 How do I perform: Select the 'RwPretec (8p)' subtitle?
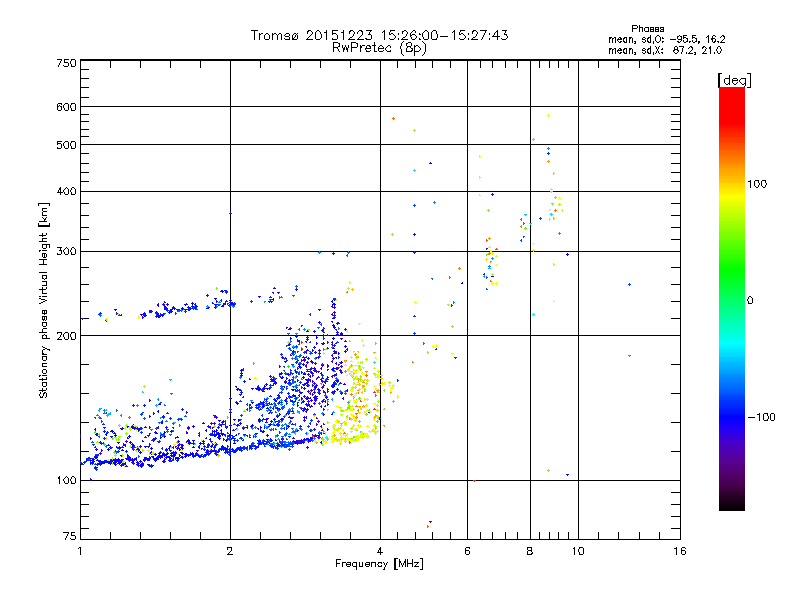[x=379, y=48]
